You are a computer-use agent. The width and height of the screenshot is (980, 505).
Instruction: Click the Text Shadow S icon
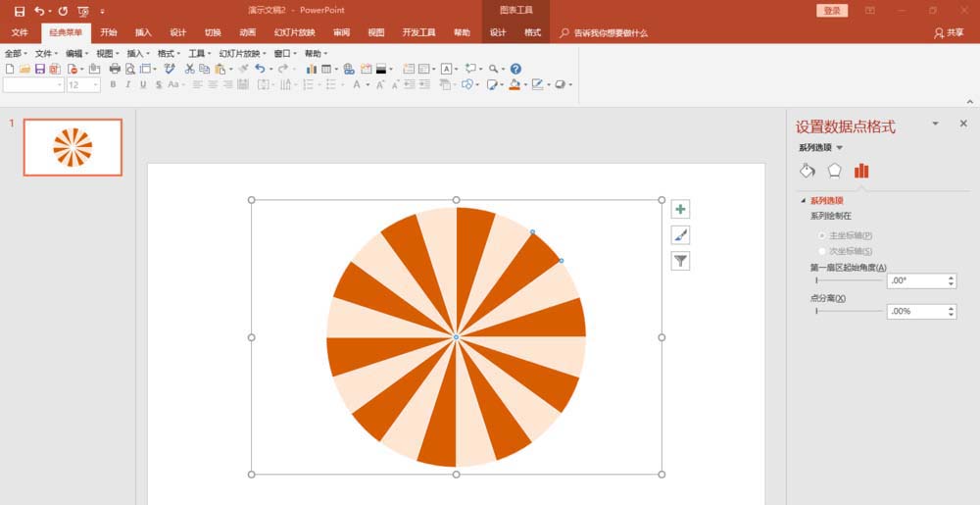coord(159,84)
